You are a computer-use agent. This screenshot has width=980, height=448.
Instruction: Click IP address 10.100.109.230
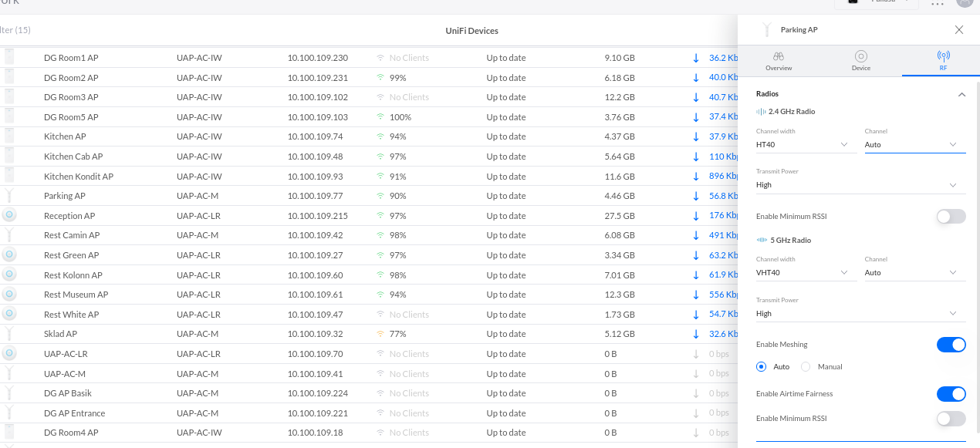(x=318, y=58)
